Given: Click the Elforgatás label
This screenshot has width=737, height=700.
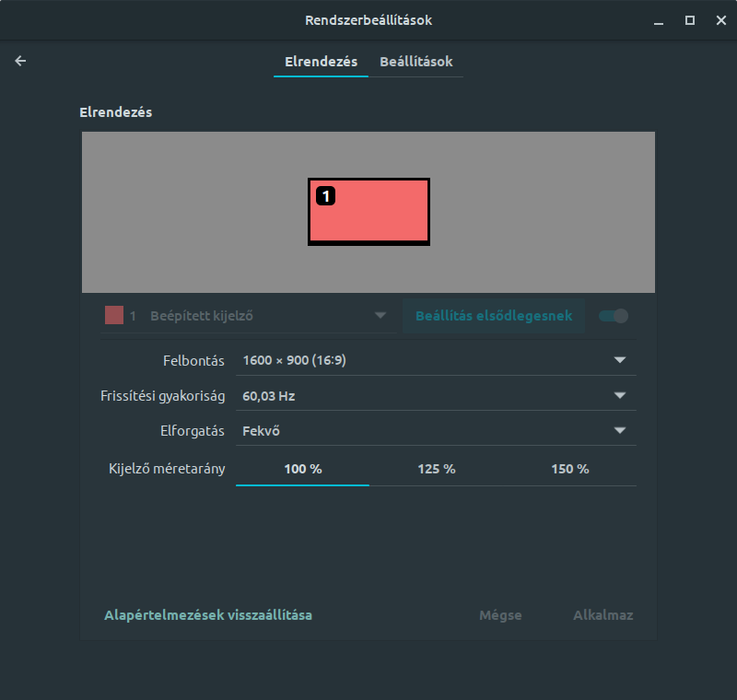Looking at the screenshot, I should pyautogui.click(x=193, y=431).
